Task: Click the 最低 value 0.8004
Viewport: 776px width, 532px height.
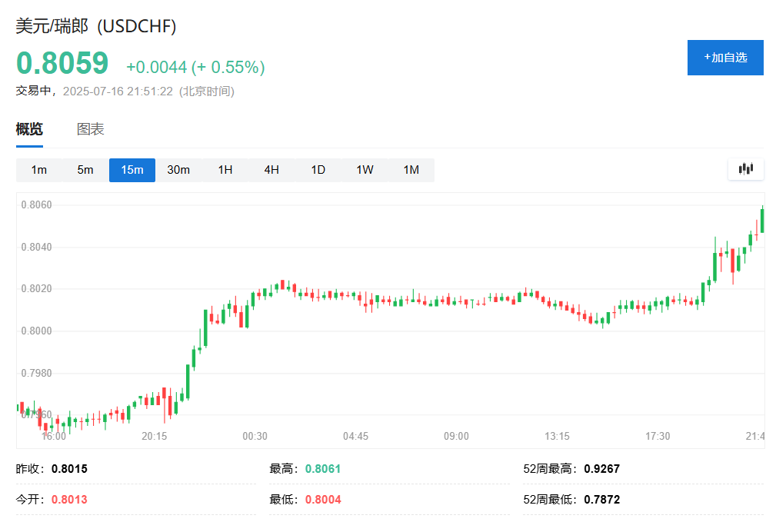Action: [x=323, y=500]
